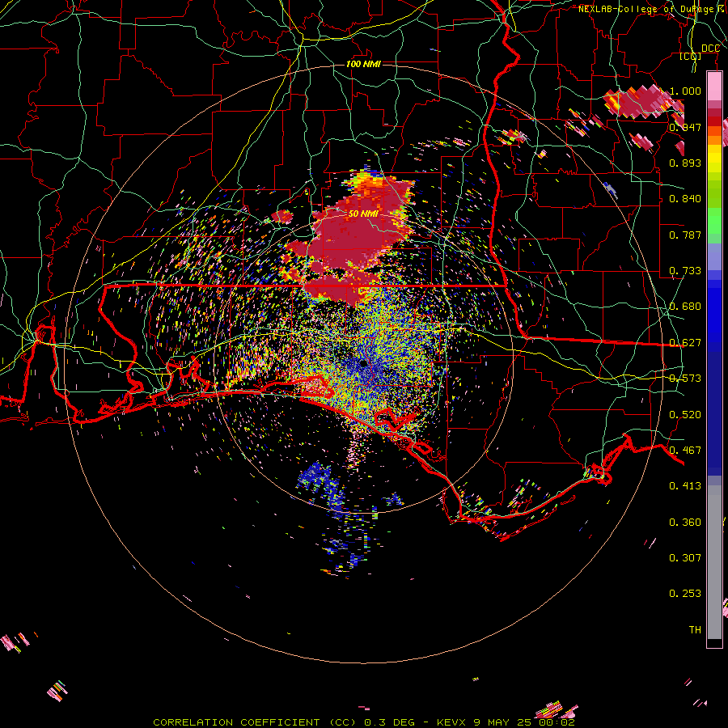
Task: Click the 0.467 scale value
Action: point(685,451)
